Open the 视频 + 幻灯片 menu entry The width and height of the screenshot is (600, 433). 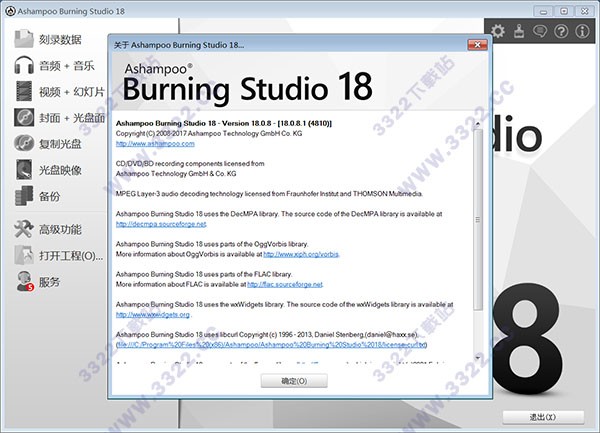[x=72, y=91]
